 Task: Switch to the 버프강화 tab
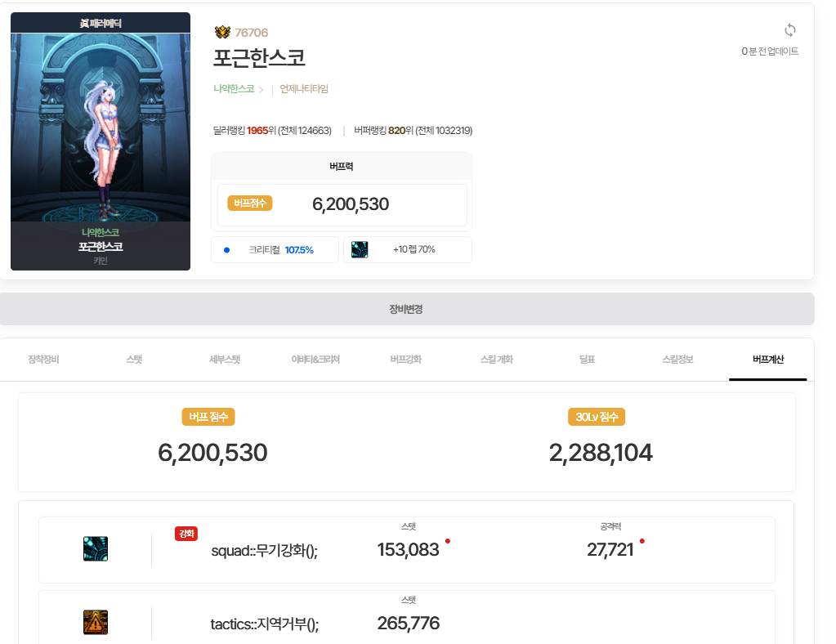pos(406,360)
